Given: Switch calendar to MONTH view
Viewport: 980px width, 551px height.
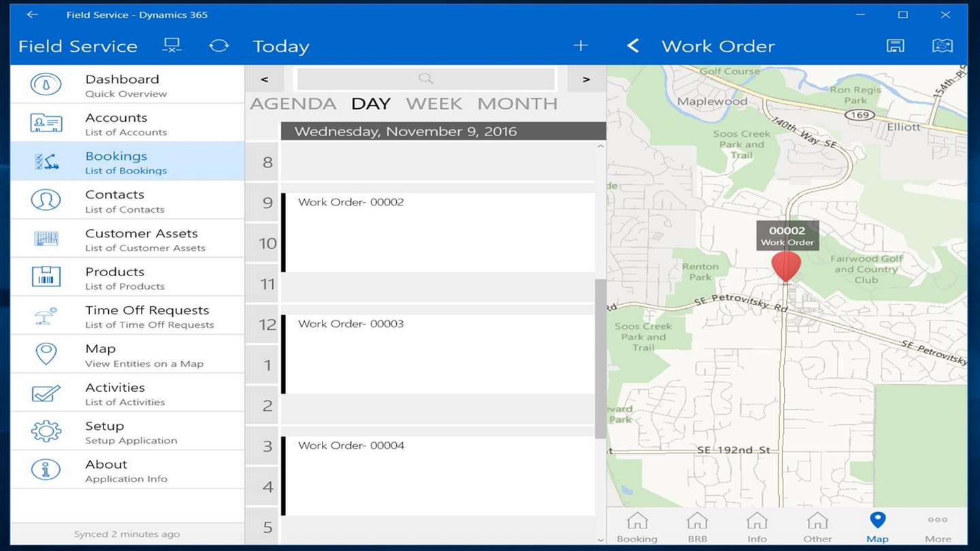Looking at the screenshot, I should coord(517,103).
